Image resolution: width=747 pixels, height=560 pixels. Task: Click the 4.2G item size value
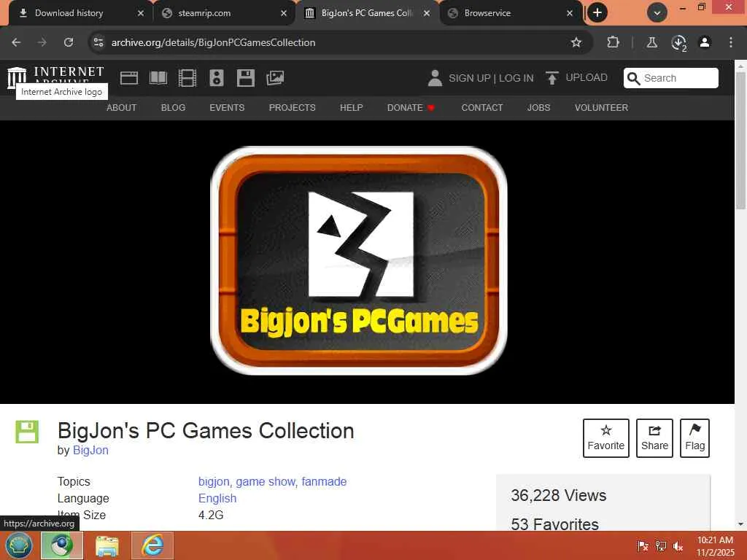[211, 515]
